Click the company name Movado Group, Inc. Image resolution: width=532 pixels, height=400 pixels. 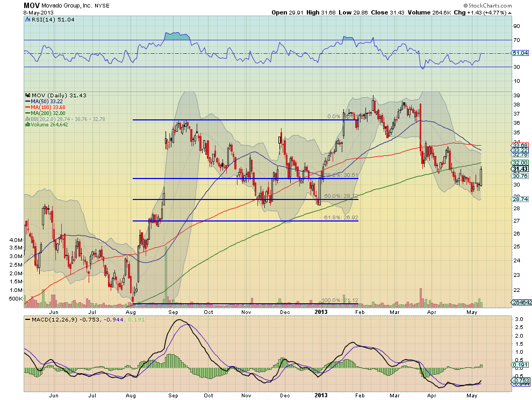(x=66, y=6)
